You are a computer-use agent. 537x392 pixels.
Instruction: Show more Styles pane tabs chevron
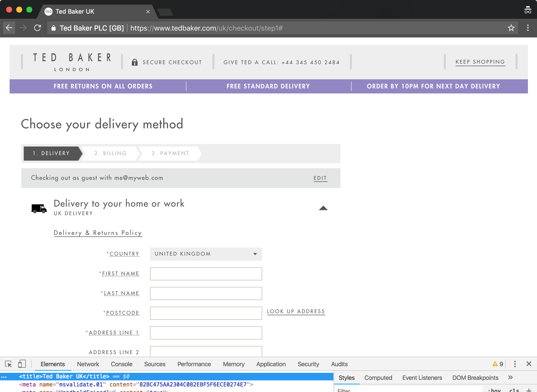[x=510, y=377]
